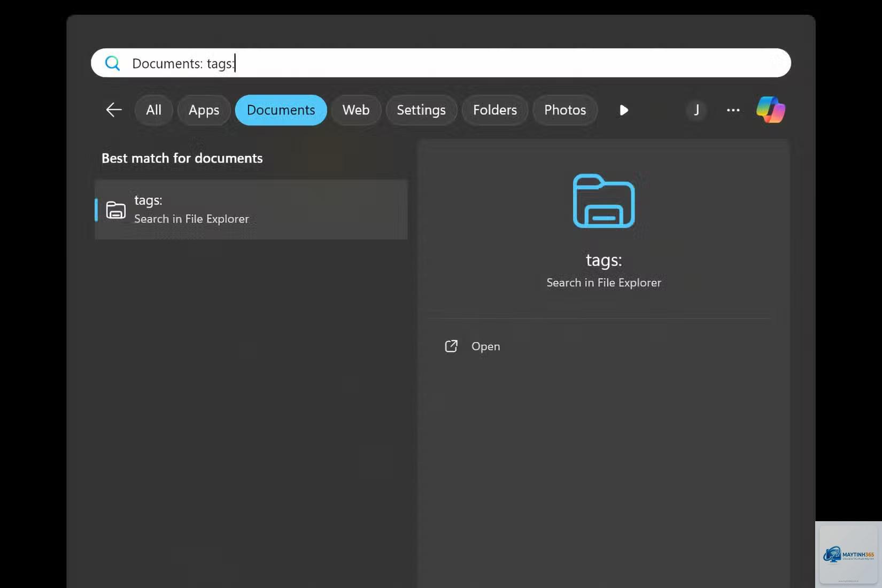Launch Copilot from the colorful icon
882x588 pixels.
[x=771, y=110]
